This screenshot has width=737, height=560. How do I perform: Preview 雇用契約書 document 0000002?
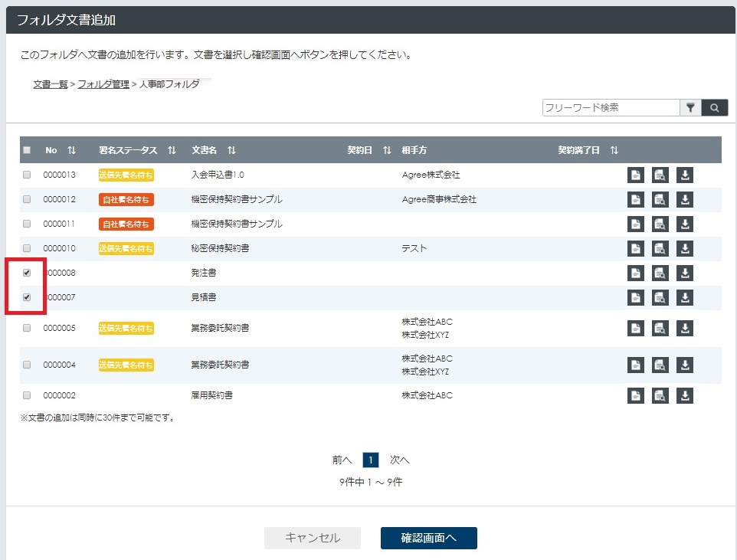tap(660, 395)
